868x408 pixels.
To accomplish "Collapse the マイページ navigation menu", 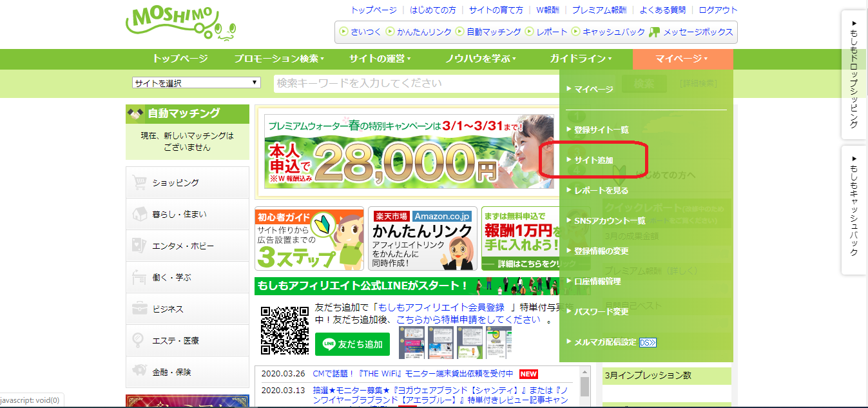I will coord(682,59).
